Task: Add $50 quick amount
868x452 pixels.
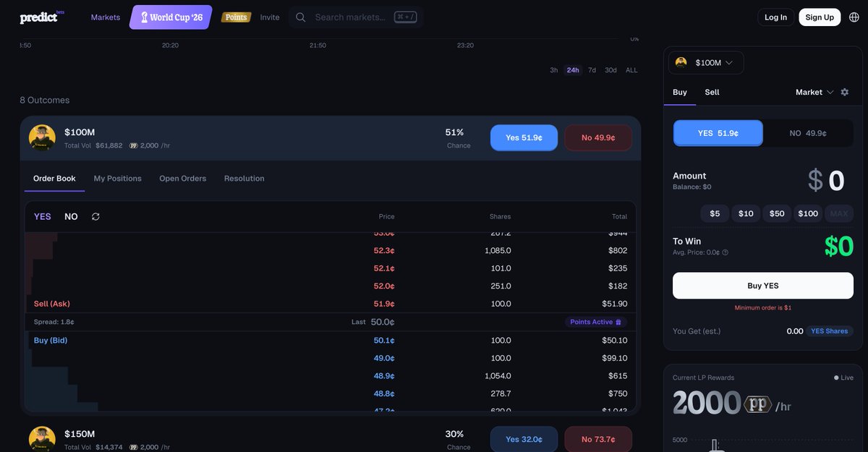Action: 777,213
